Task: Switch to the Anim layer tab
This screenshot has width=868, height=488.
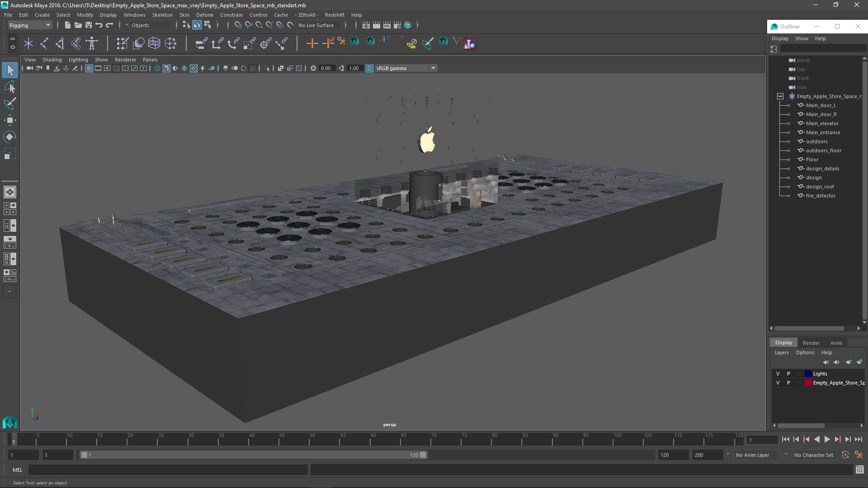Action: click(x=836, y=343)
